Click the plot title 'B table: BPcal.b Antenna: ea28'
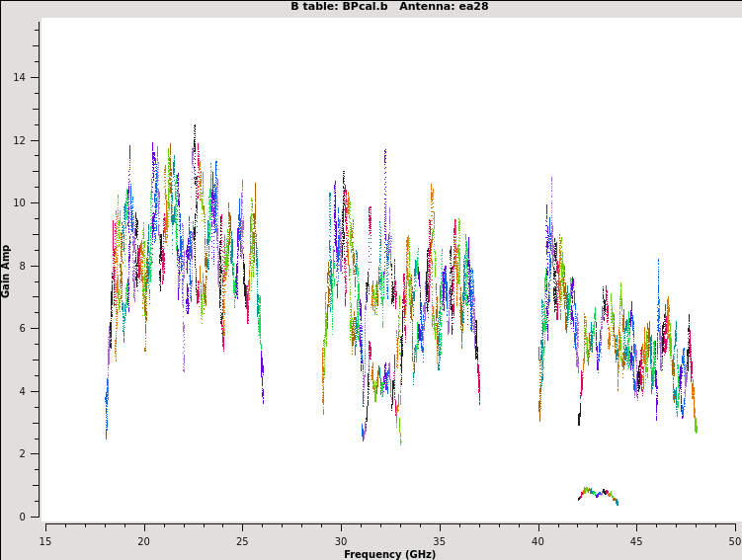 (x=389, y=7)
